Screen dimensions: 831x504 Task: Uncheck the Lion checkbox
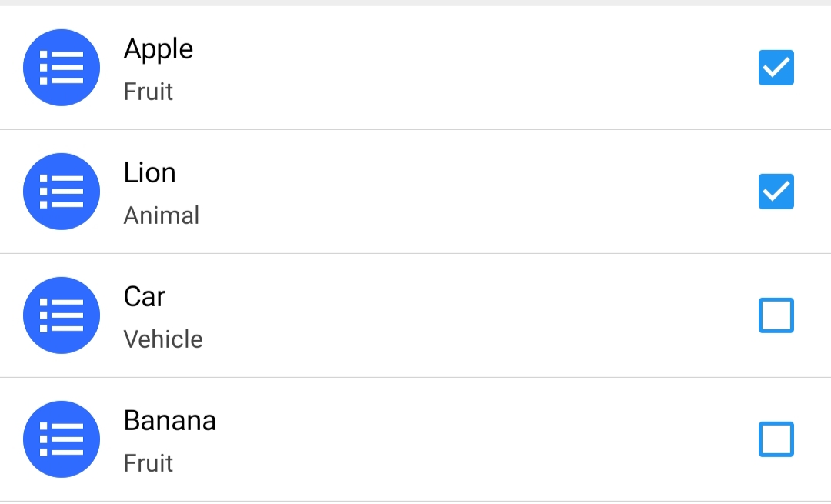[776, 192]
